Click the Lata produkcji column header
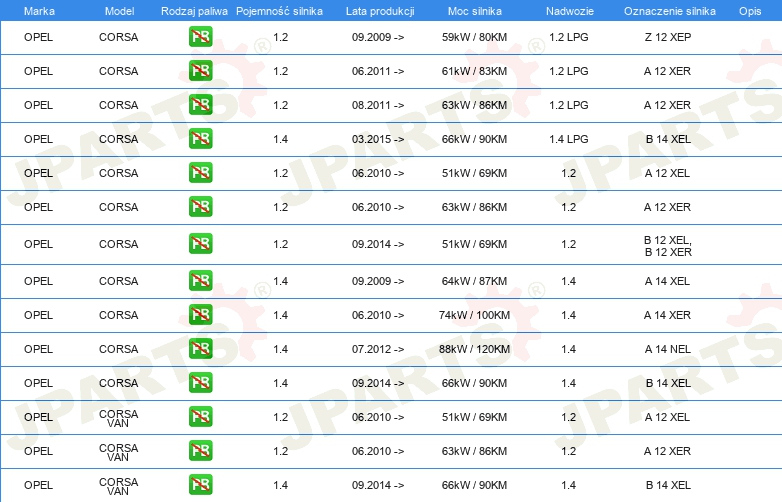782x502 pixels. coord(378,11)
